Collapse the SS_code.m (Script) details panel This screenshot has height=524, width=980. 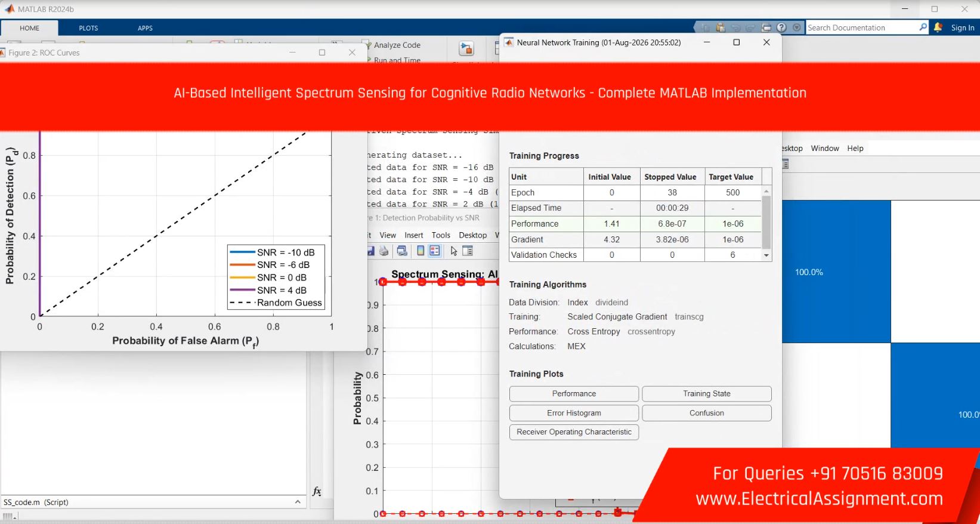click(x=298, y=502)
